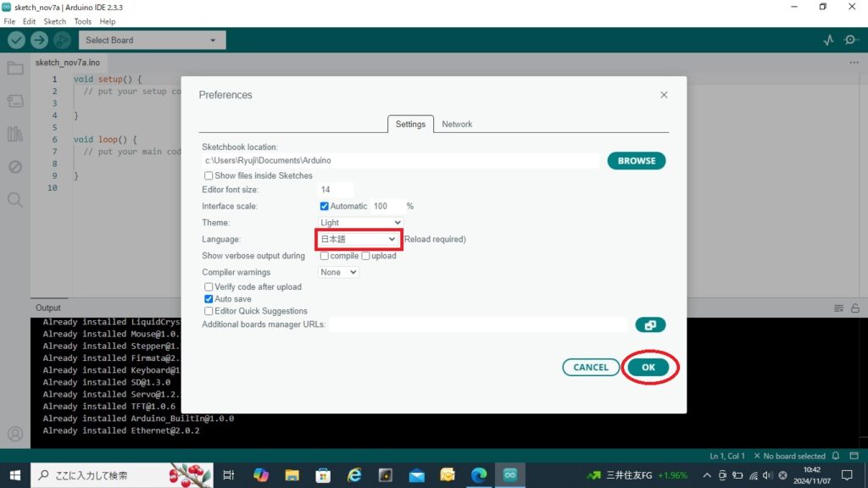The height and width of the screenshot is (488, 868).
Task: Open the Boards Manager sidebar icon
Action: pyautogui.click(x=15, y=101)
